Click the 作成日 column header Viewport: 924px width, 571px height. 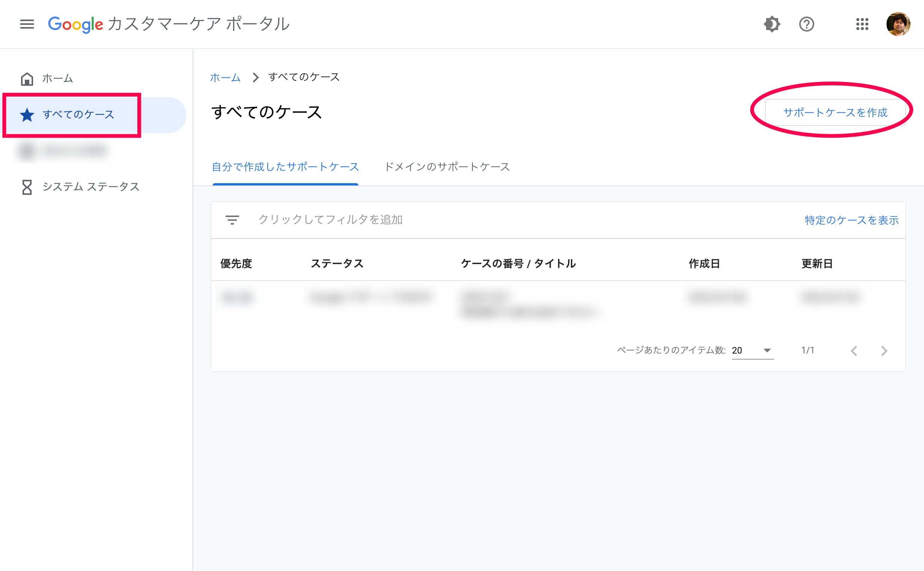[704, 264]
